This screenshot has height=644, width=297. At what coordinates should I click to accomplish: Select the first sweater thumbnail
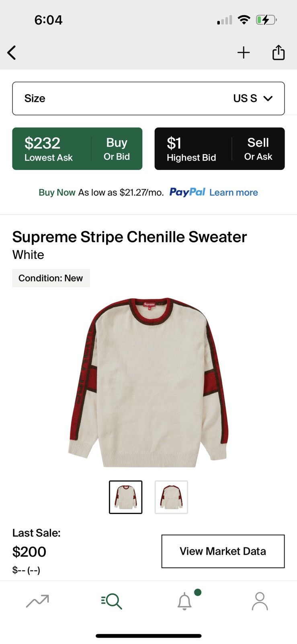coord(126,497)
